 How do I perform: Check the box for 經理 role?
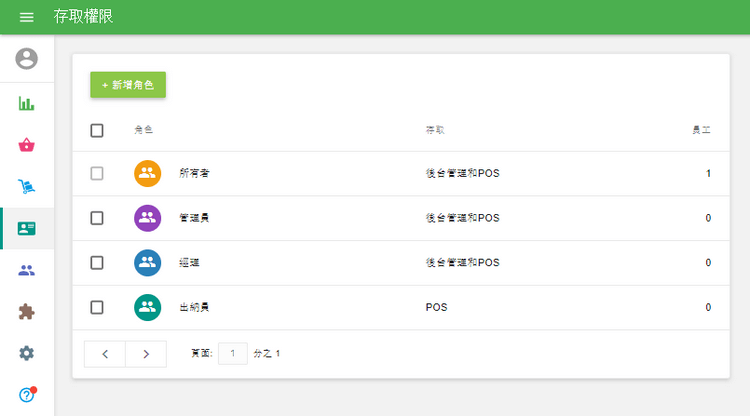click(97, 263)
